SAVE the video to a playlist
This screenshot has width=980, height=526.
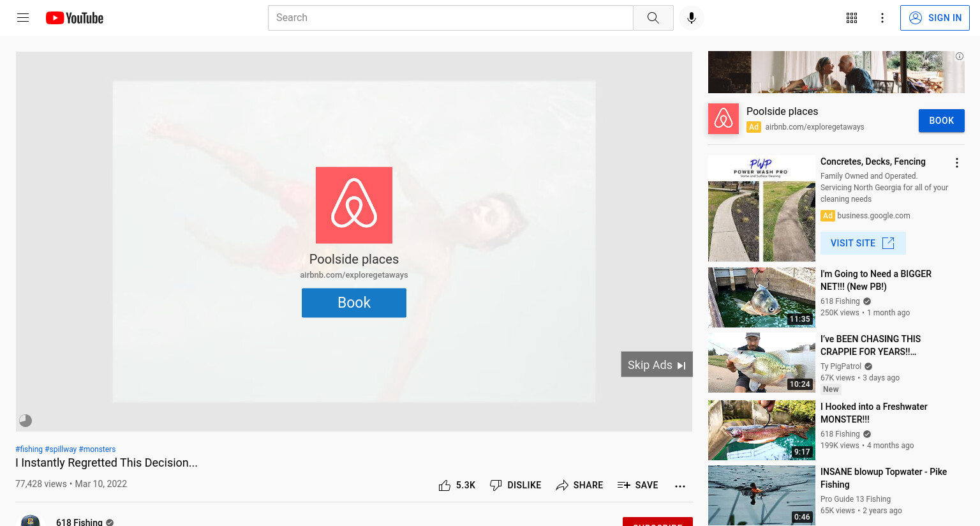click(x=637, y=485)
